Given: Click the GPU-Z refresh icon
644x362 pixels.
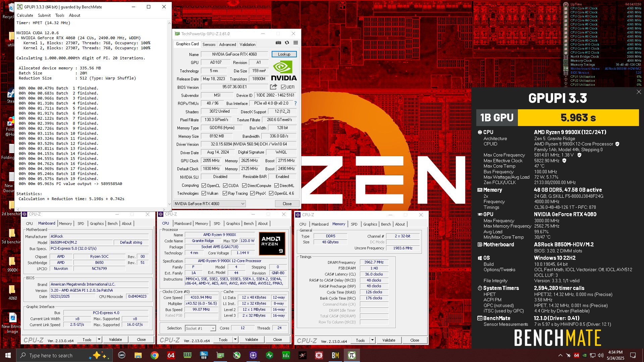Looking at the screenshot, I should tap(287, 43).
